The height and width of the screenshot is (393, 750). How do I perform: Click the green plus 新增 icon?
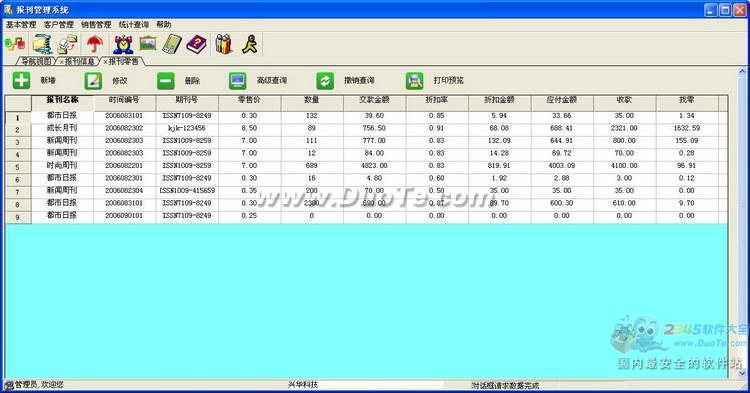pos(21,80)
